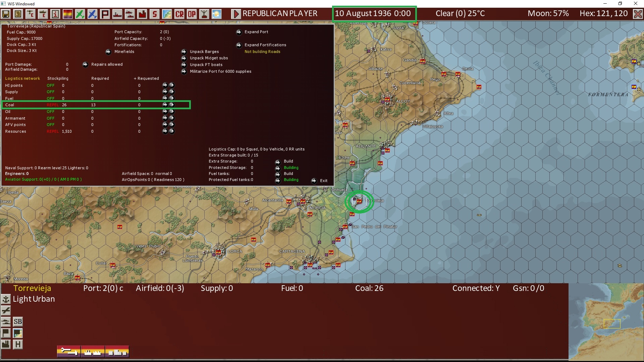The width and height of the screenshot is (644, 362).
Task: Click Minefields arrow button
Action: (108, 52)
